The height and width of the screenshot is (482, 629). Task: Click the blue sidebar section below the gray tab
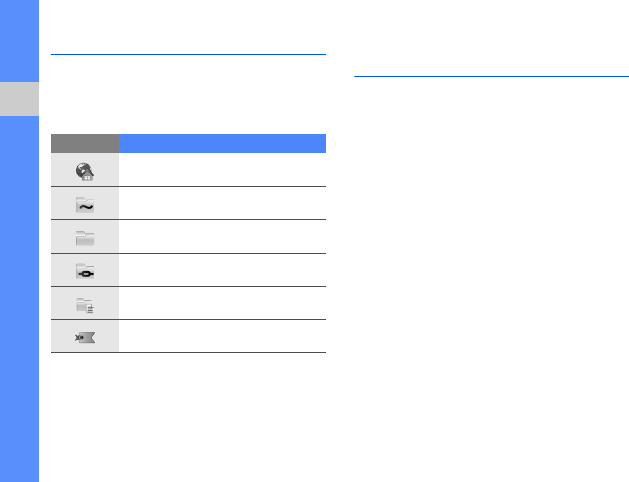19,299
